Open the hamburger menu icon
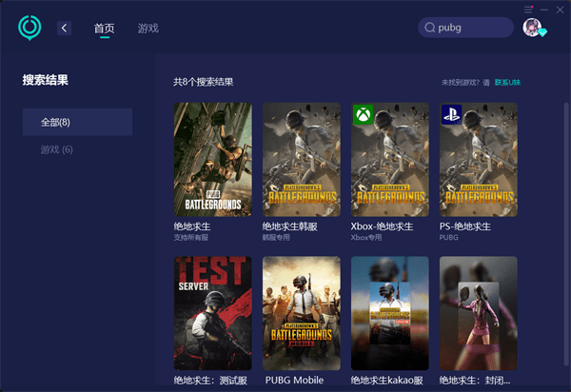Viewport: 571px width, 392px height. 528,10
